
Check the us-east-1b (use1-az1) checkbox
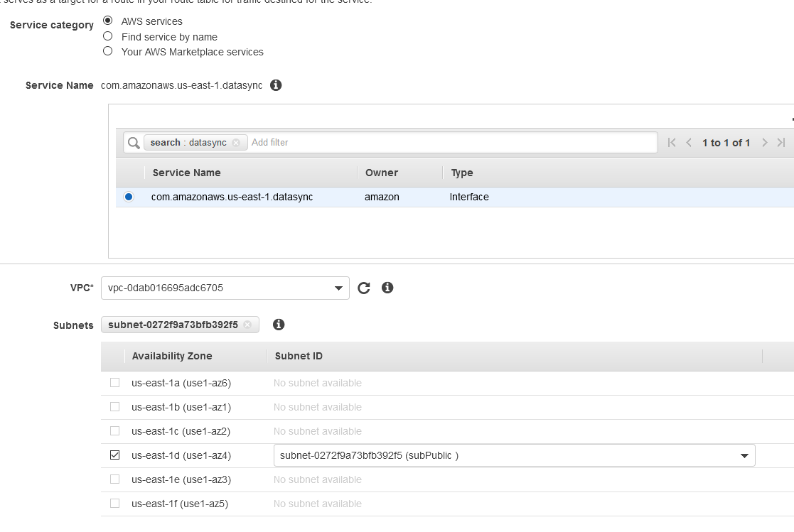[115, 407]
